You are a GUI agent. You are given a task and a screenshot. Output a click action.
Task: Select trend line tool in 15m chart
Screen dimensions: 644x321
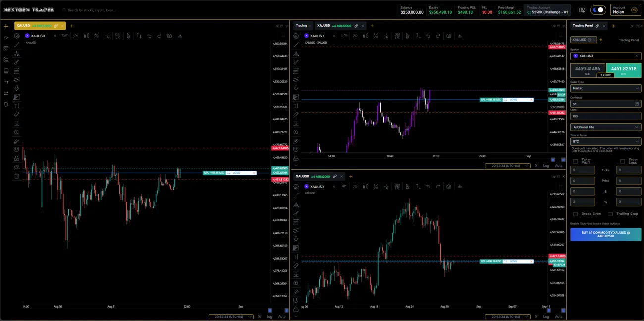click(x=17, y=45)
